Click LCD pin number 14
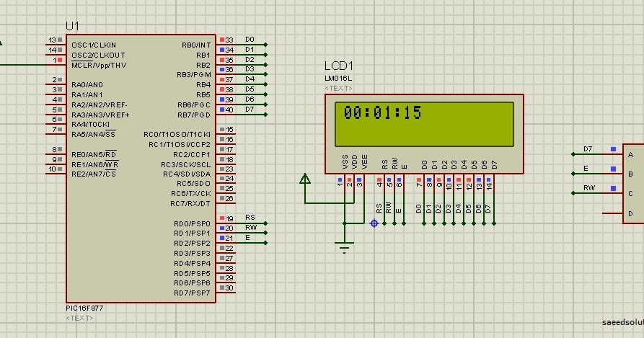Viewport: 644px width, 338px height. coord(489,186)
